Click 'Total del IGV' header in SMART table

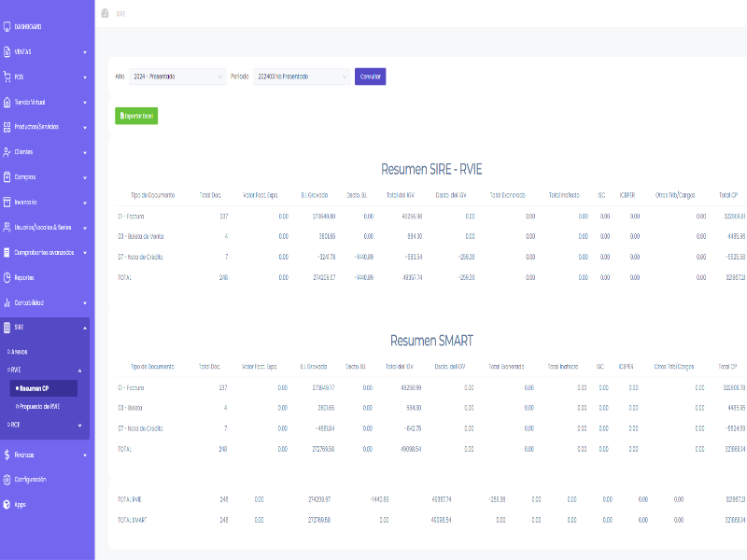point(400,367)
